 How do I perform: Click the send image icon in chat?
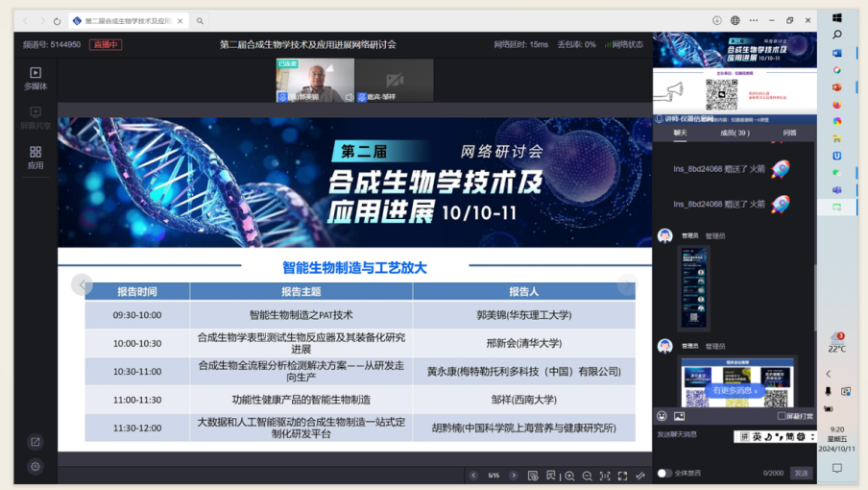(x=680, y=416)
